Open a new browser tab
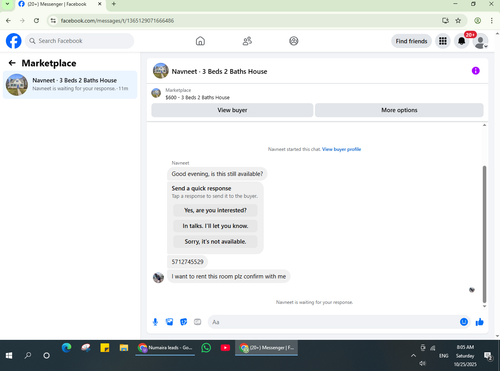Viewport: 500px width, 371px height. (x=114, y=4)
